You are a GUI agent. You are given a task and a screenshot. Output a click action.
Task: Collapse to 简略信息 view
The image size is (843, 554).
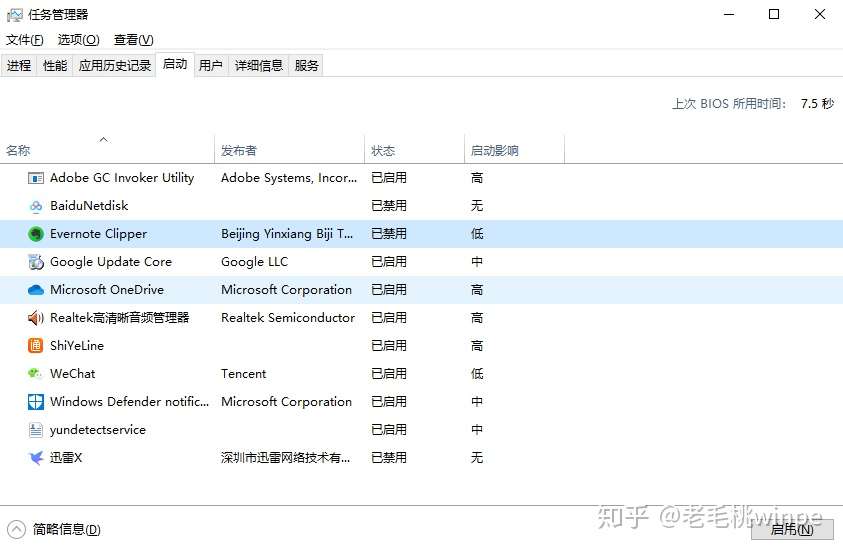tap(54, 530)
